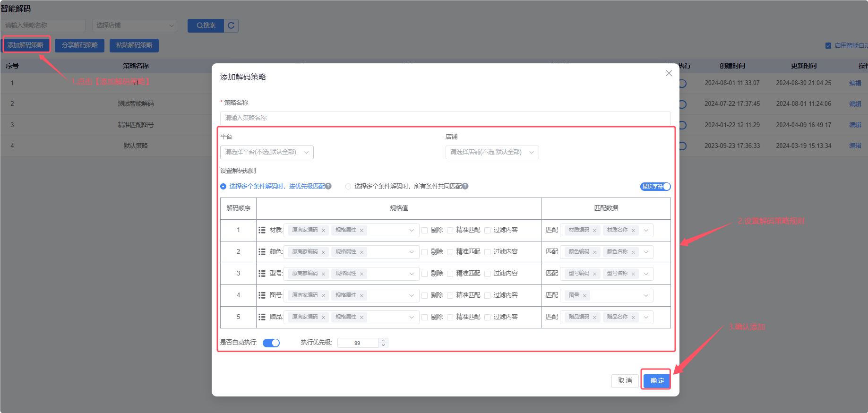Screen dimensions: 868x413
Task: Remove 原商家编码 tag in 颜色 row
Action: click(x=323, y=252)
